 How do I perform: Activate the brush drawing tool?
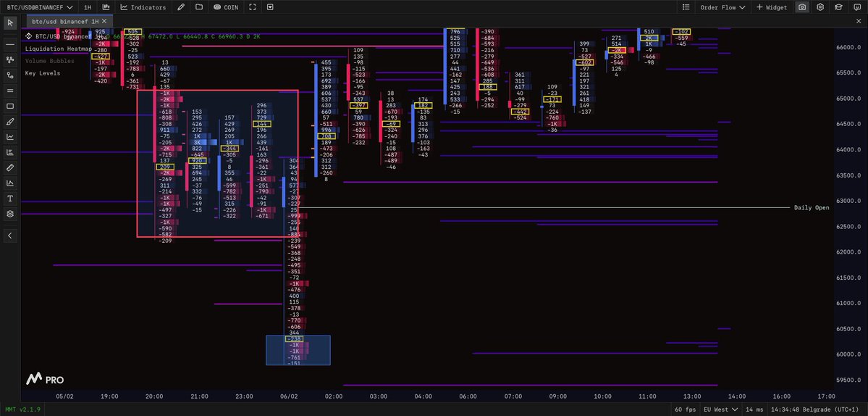point(10,121)
